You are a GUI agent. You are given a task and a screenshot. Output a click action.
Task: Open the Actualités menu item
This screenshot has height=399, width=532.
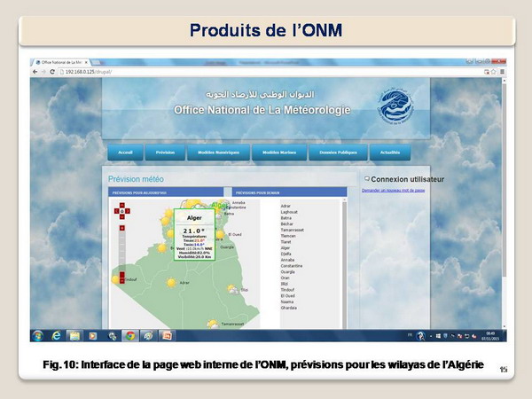(x=390, y=153)
